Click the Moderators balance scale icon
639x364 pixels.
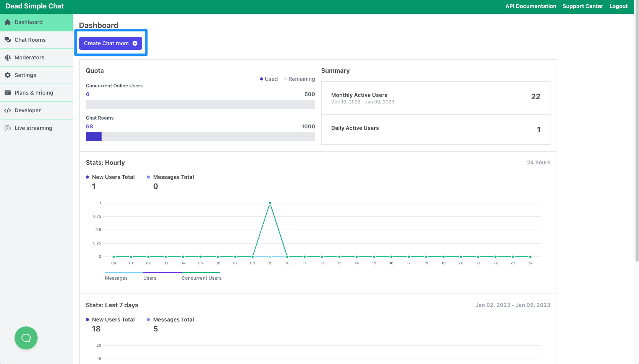8,57
